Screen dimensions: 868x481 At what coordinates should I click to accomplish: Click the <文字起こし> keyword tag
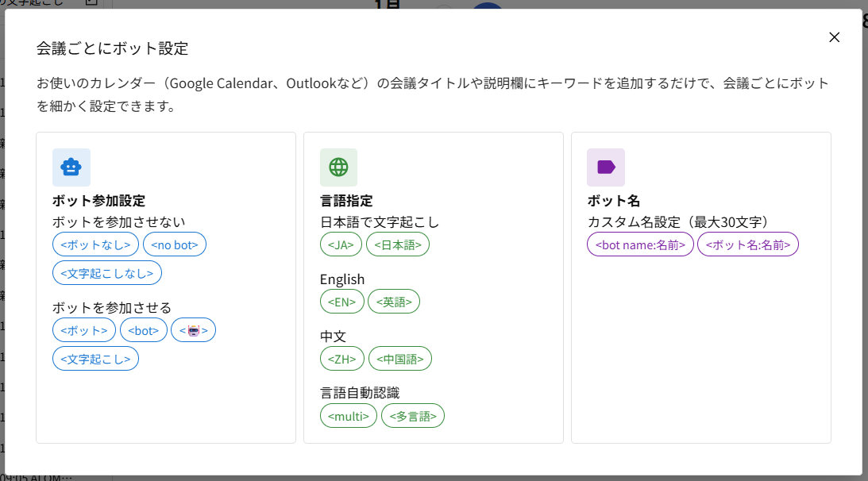[x=95, y=358]
